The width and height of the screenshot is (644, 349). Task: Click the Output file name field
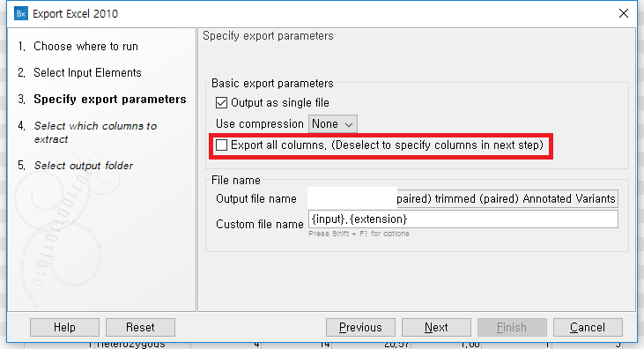[x=463, y=198]
